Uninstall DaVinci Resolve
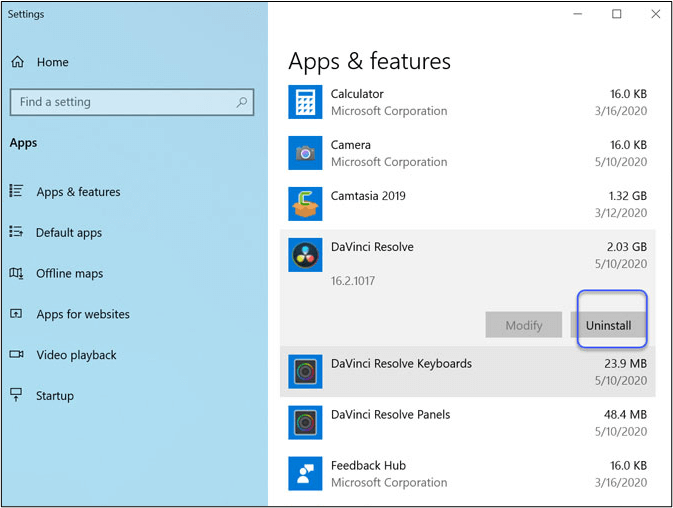Viewport: 673px width, 508px height. pos(608,325)
